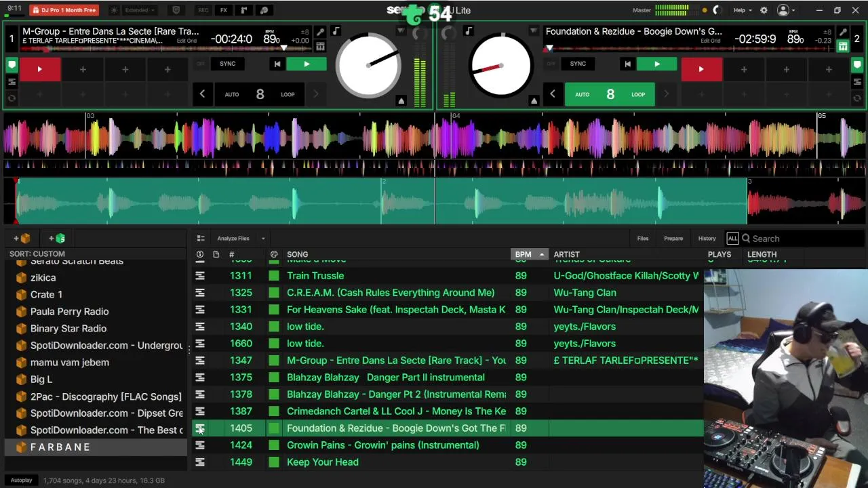Open deck 1 platter dropdown arrow
The width and height of the screenshot is (868, 488).
tap(401, 31)
